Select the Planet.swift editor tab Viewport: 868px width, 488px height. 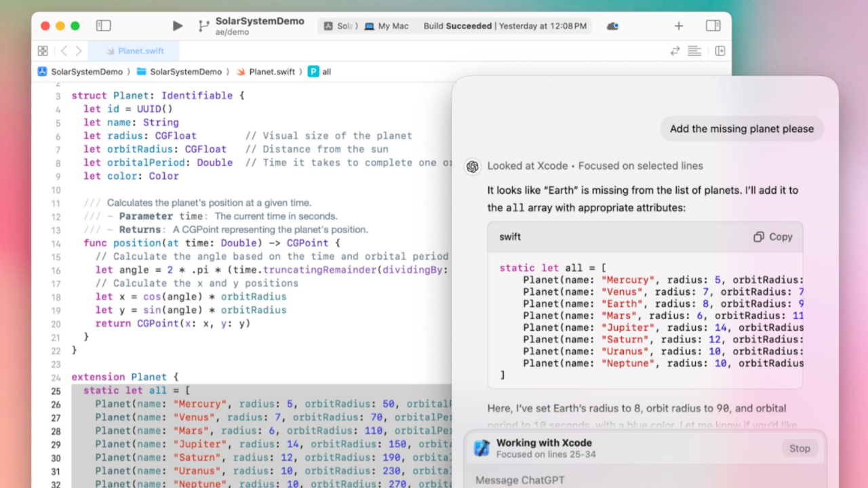[x=135, y=51]
